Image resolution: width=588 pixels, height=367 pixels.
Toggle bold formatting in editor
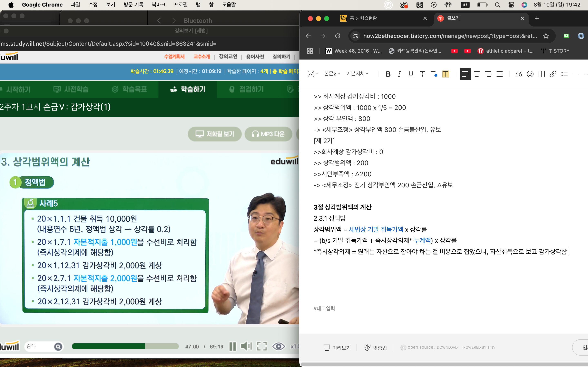[388, 74]
